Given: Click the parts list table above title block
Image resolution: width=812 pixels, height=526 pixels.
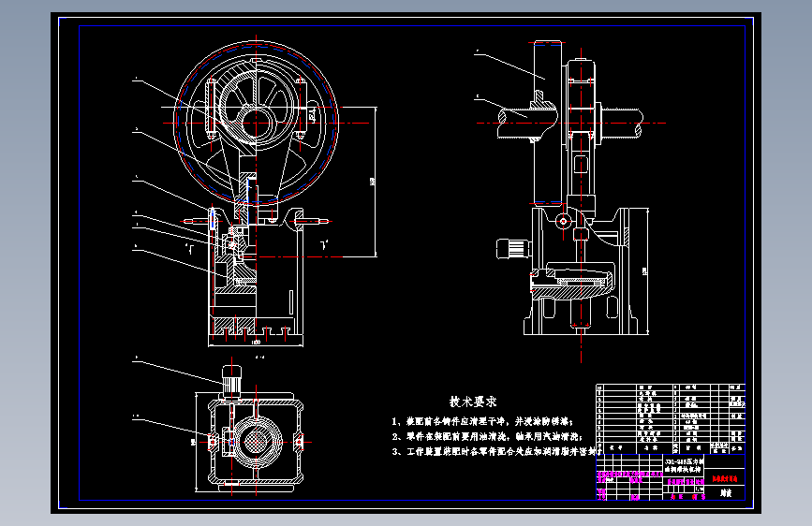Looking at the screenshot, I should click(x=671, y=418).
